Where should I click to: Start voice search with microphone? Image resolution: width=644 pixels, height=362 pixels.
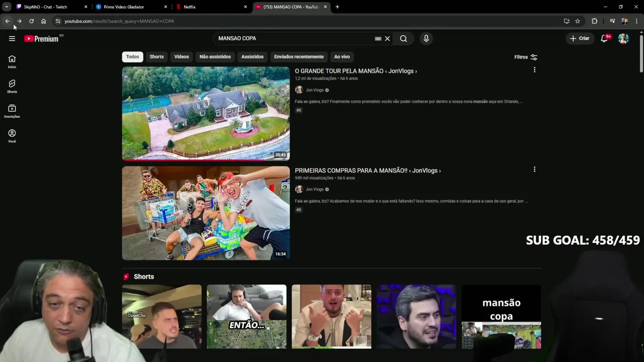tap(426, 38)
